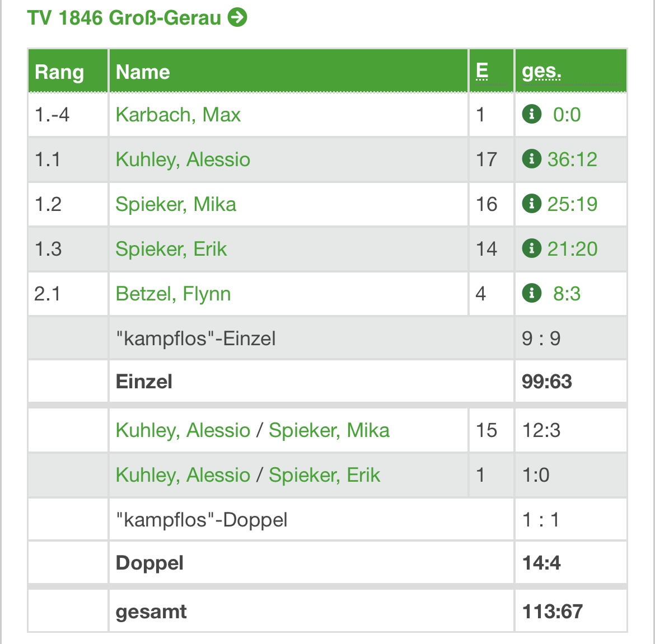Open info icon next to 36:12 score
Viewport: 655px width, 644px height.
pos(532,158)
